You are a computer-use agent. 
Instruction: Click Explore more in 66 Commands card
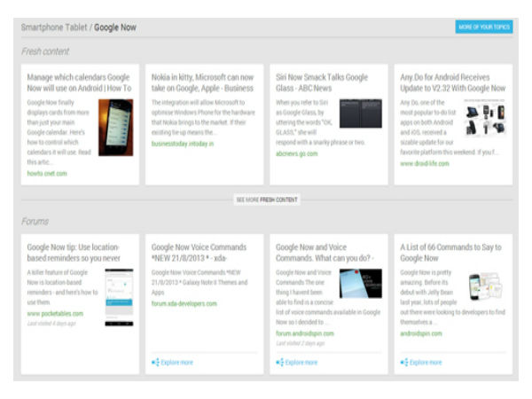(426, 363)
